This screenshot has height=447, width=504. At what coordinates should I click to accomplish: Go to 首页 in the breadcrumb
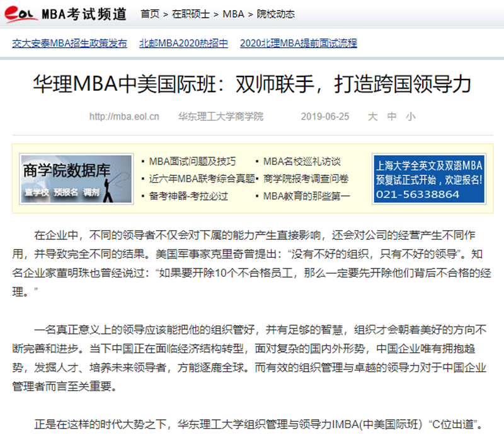pos(150,14)
